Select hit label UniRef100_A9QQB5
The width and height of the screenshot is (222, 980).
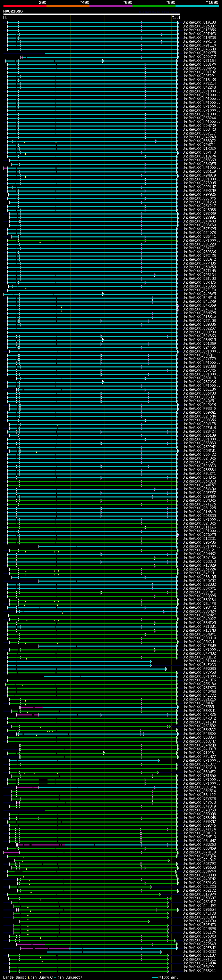[x=199, y=669]
